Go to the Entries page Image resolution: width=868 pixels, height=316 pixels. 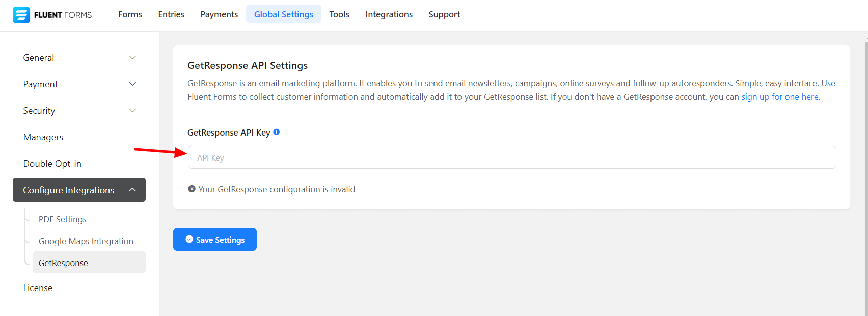pyautogui.click(x=171, y=14)
